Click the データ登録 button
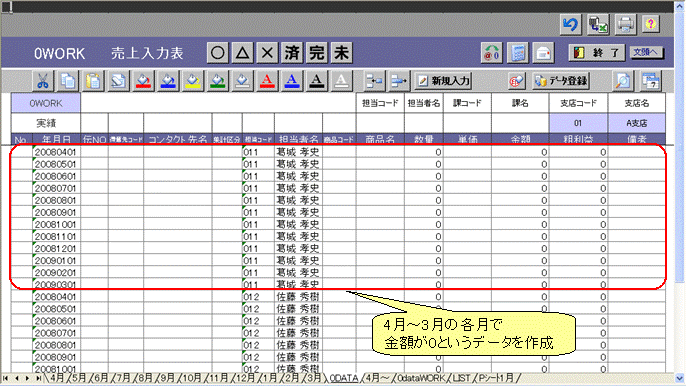The width and height of the screenshot is (686, 386). click(562, 81)
